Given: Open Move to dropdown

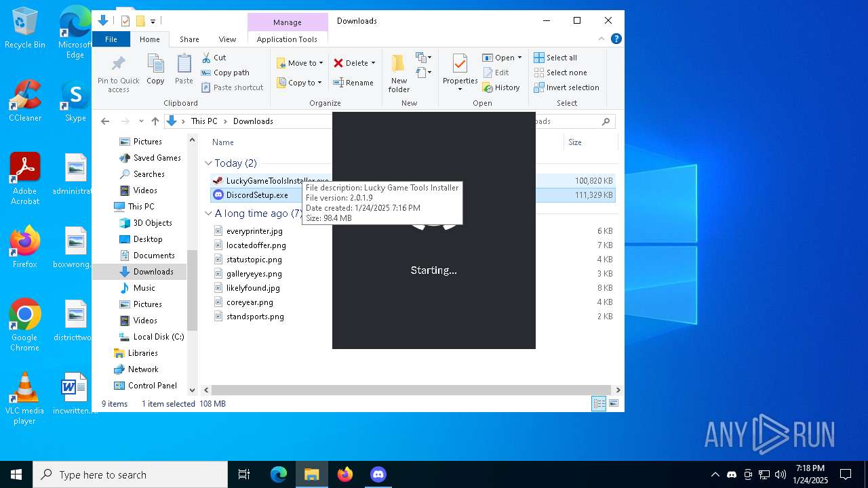Looking at the screenshot, I should 300,63.
